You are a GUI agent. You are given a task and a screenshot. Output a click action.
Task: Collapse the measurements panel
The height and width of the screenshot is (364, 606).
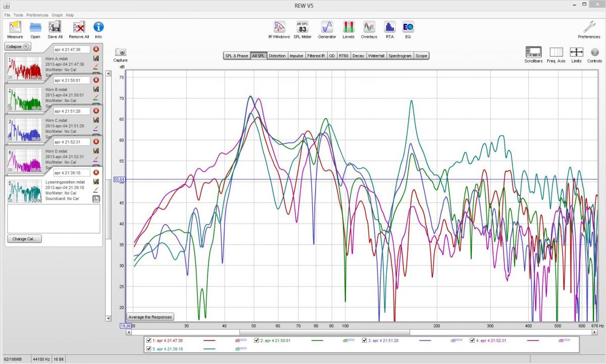(18, 46)
